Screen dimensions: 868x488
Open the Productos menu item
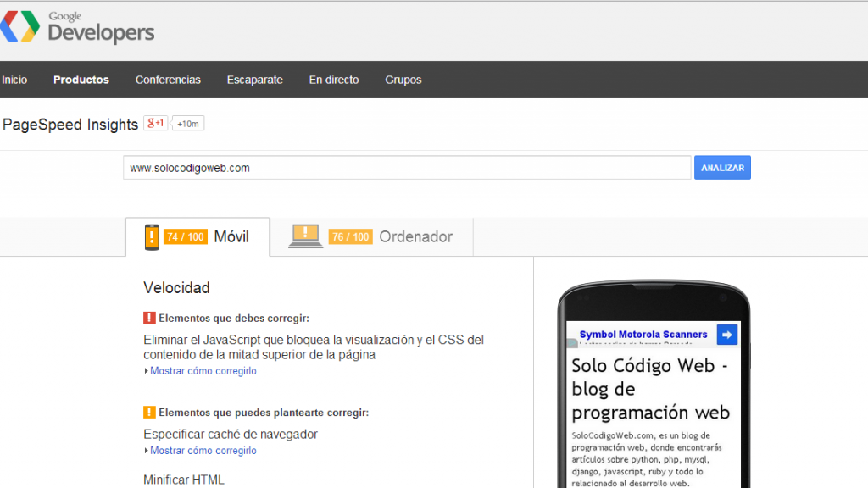(x=81, y=80)
